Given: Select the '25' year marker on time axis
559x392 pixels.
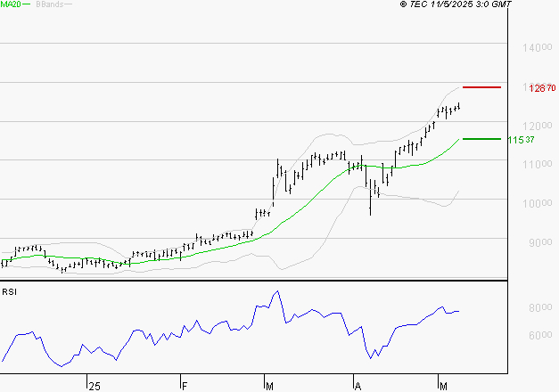Looking at the screenshot, I should pyautogui.click(x=94, y=385).
